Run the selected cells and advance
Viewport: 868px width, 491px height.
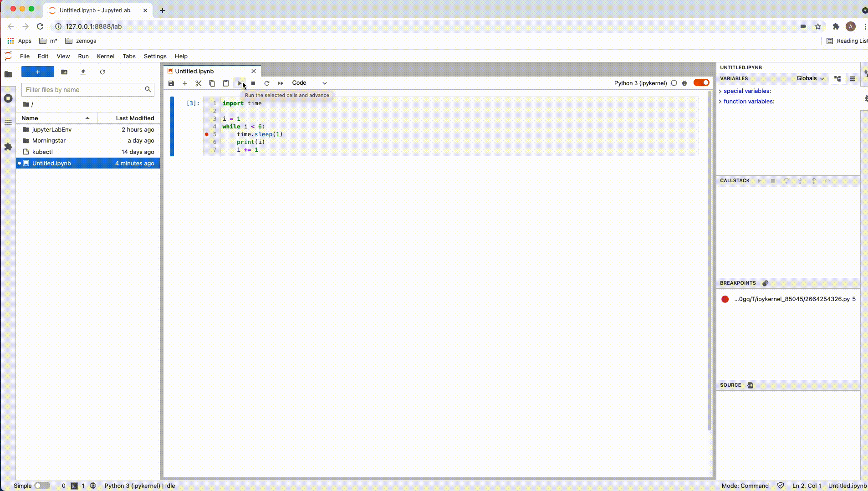240,83
